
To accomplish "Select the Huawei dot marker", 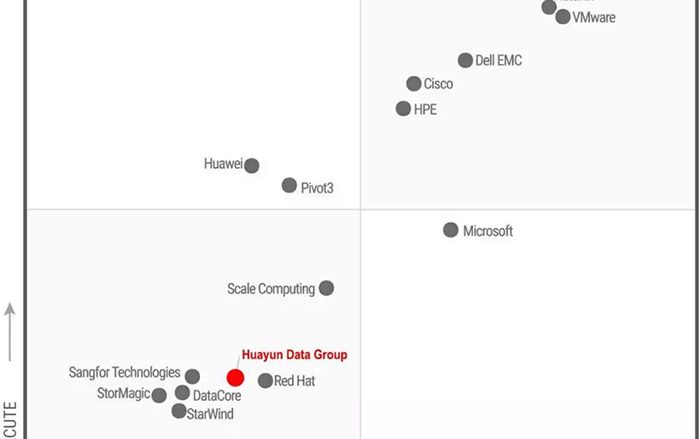I will tap(252, 166).
